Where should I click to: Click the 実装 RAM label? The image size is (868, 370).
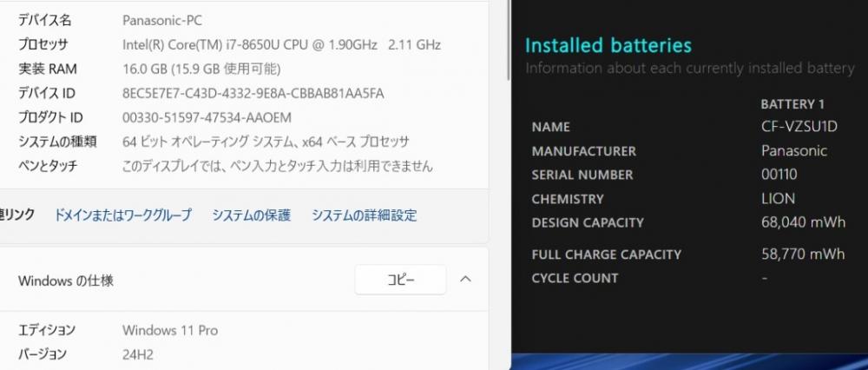coord(48,69)
